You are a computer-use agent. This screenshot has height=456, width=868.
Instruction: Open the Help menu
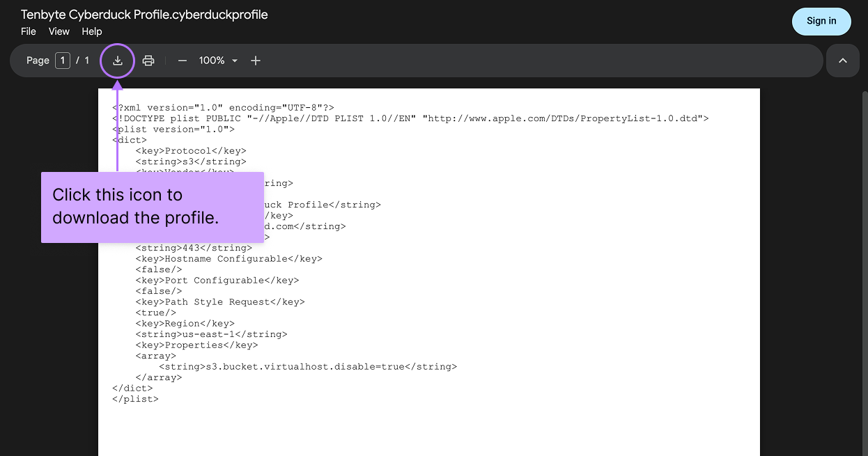click(x=92, y=31)
